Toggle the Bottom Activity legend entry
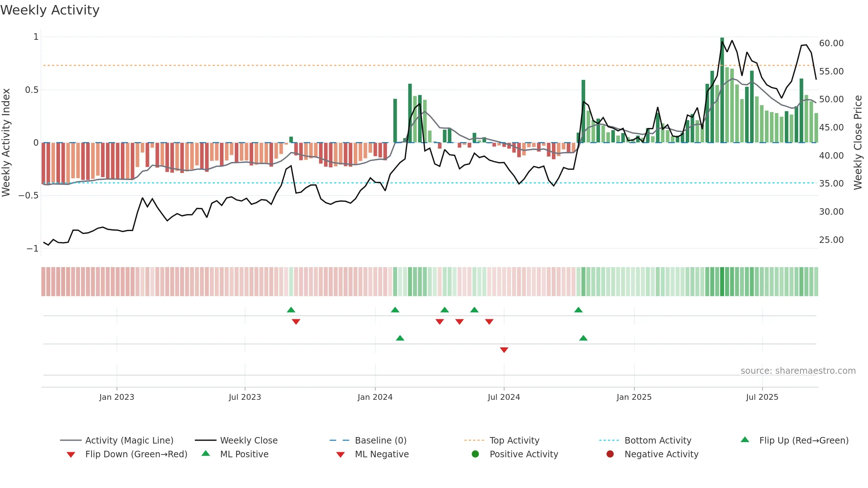The height and width of the screenshot is (488, 868). point(645,440)
